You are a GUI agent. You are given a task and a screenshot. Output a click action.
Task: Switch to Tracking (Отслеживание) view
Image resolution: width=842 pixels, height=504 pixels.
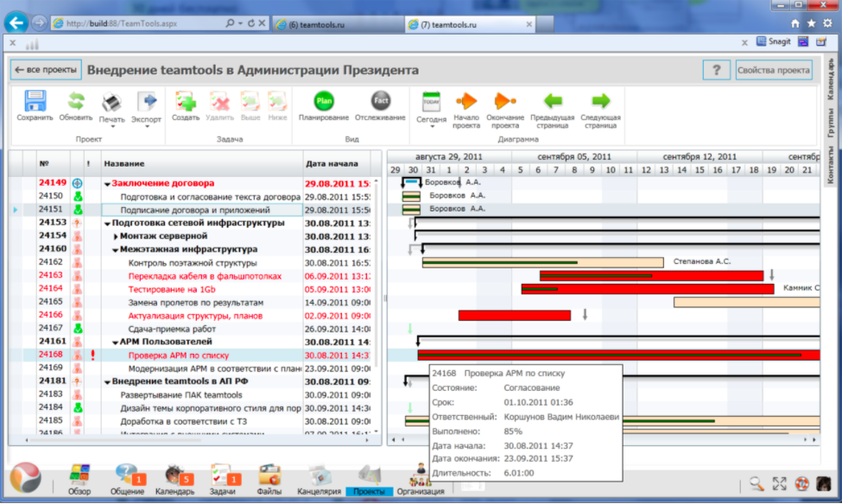(x=380, y=103)
